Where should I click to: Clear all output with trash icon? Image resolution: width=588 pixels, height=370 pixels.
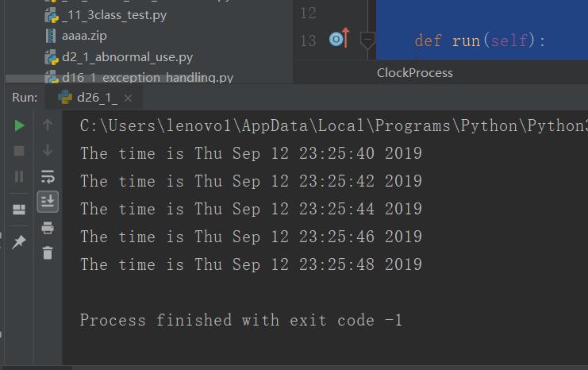point(48,253)
